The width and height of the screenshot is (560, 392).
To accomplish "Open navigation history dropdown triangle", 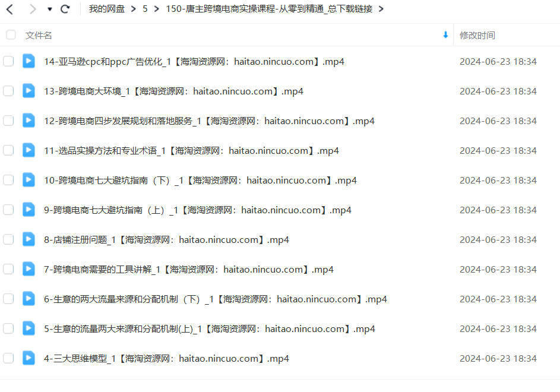I will coord(50,10).
